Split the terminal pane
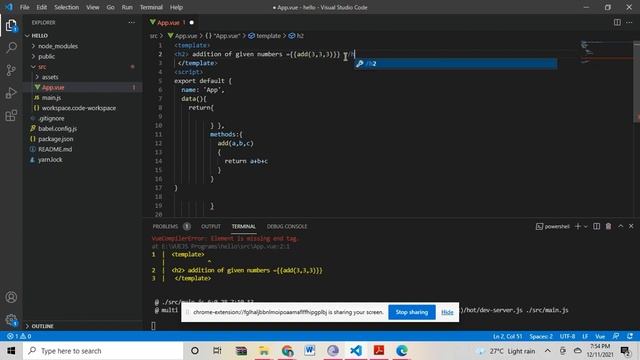Screen dimensions: 640x360 [596, 226]
